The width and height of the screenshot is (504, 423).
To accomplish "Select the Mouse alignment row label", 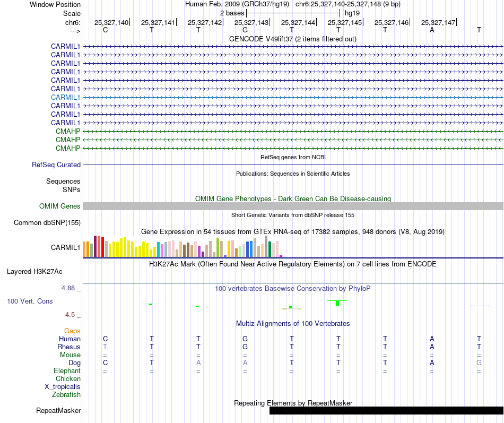I will [x=70, y=355].
